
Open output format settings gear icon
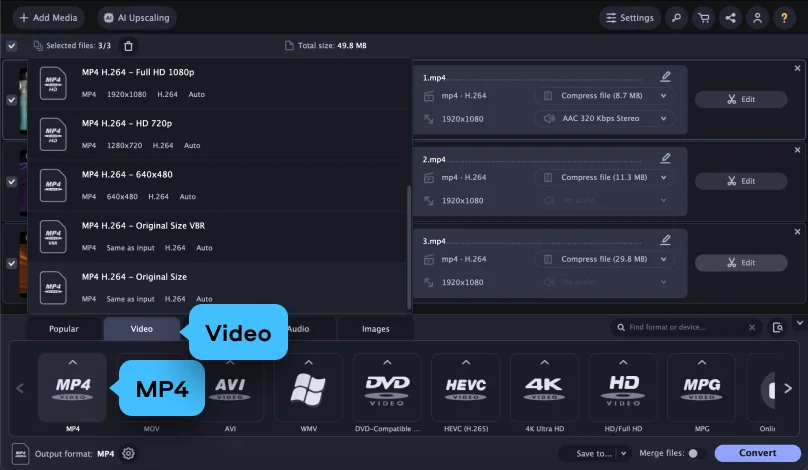[128, 453]
